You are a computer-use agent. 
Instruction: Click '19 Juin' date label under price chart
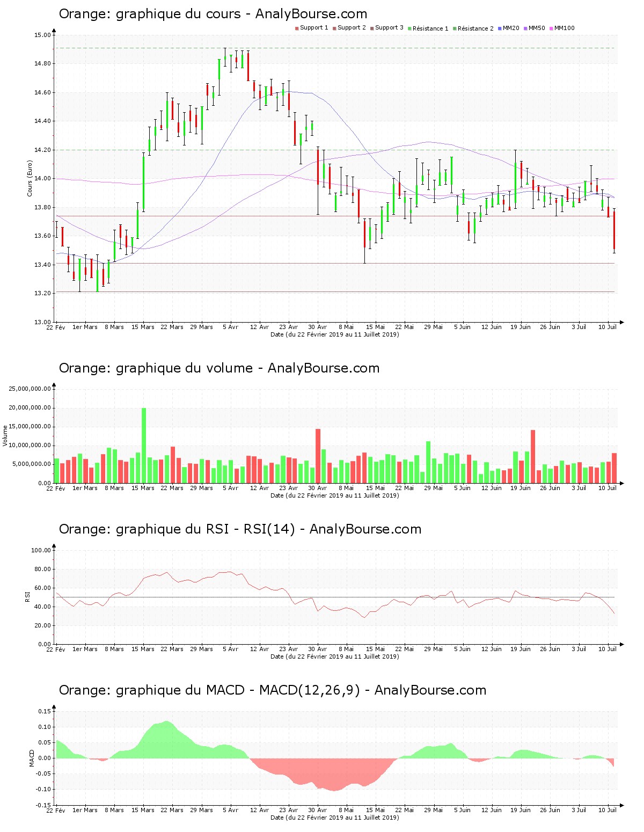520,327
